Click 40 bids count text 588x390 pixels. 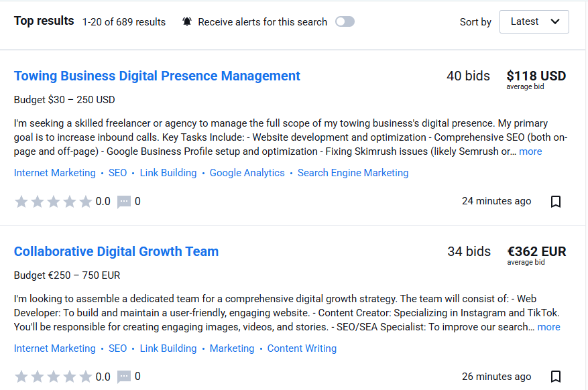[468, 76]
